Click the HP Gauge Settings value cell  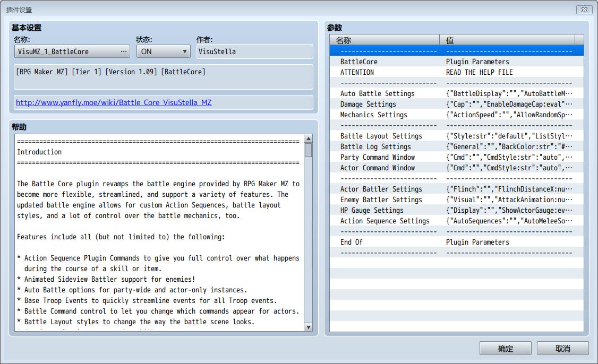[x=509, y=211]
